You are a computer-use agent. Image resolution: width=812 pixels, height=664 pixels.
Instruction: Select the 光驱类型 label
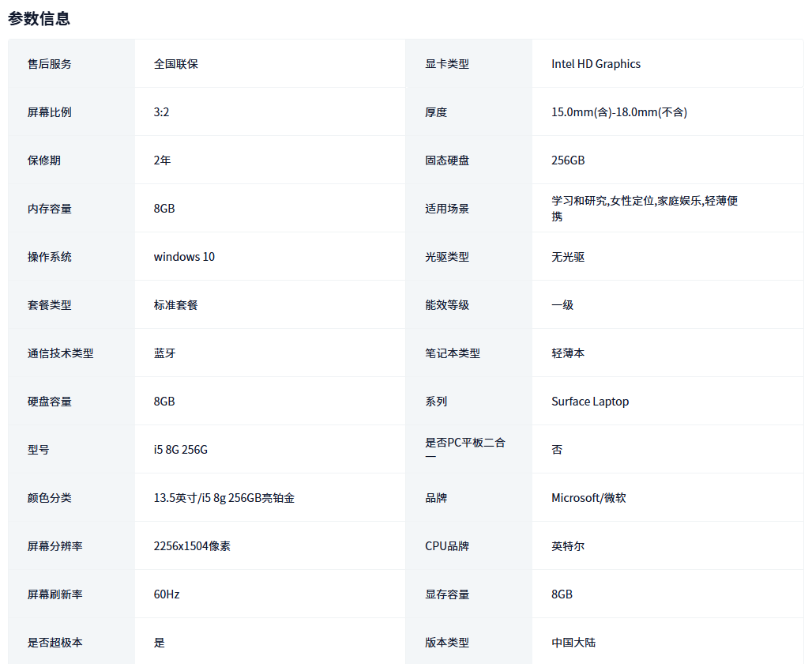click(x=447, y=257)
